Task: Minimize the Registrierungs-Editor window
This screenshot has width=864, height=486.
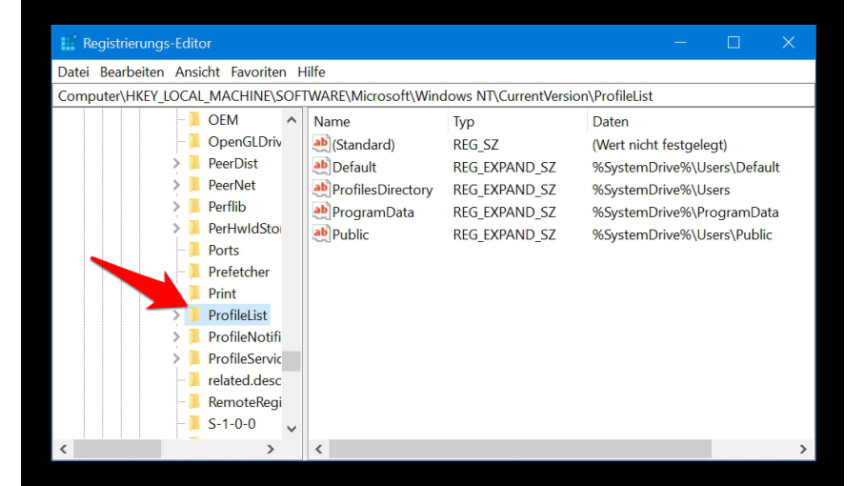Action: click(681, 42)
